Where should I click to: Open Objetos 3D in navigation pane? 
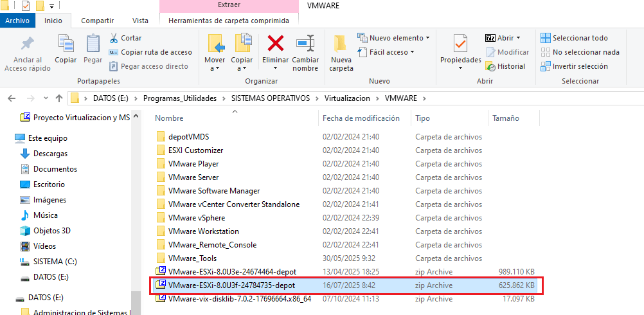coord(46,231)
